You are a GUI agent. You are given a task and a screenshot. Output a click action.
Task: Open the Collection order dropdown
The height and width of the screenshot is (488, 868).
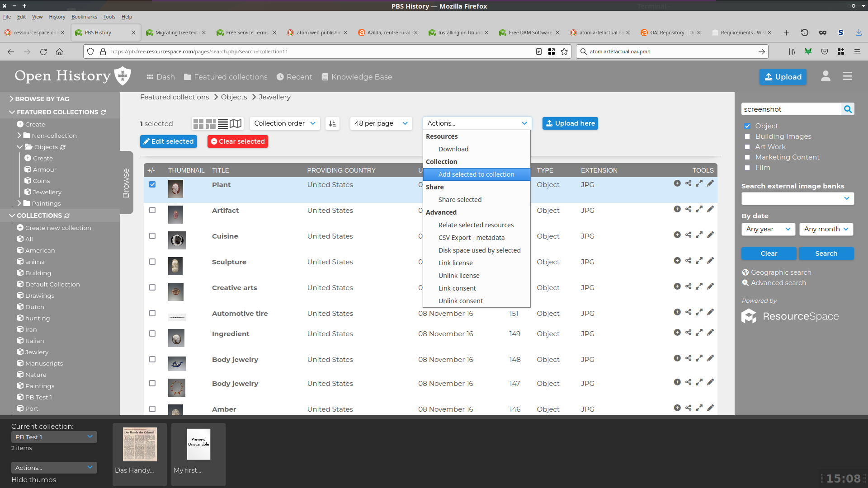[285, 123]
